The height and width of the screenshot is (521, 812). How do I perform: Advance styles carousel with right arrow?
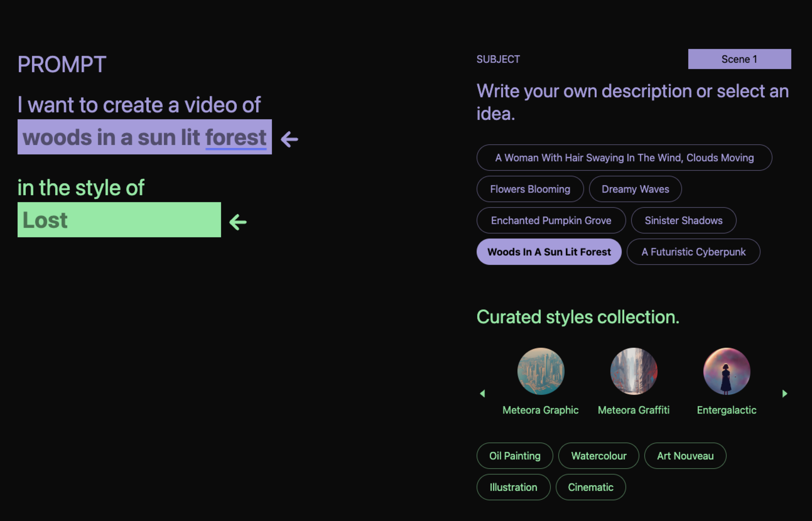click(785, 394)
